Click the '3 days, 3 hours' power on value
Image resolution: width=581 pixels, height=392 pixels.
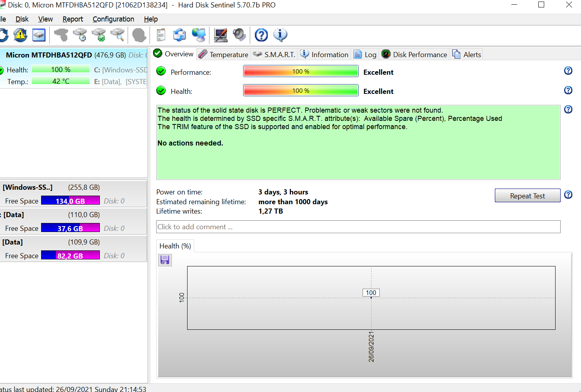click(283, 192)
